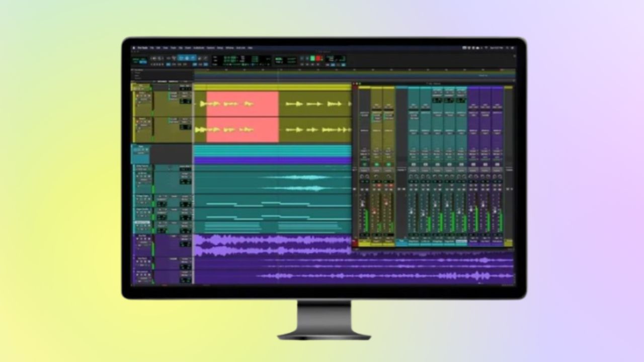The image size is (644, 362).
Task: Open Control Center in the macOS menu bar
Action: (x=512, y=48)
